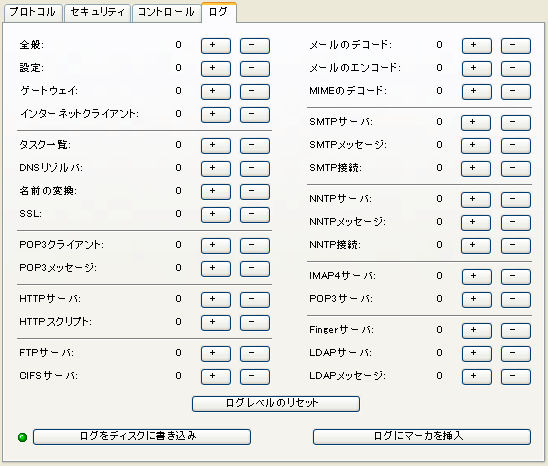This screenshot has width=548, height=466.
Task: Decrease MIMEのデコード log level
Action: point(515,92)
